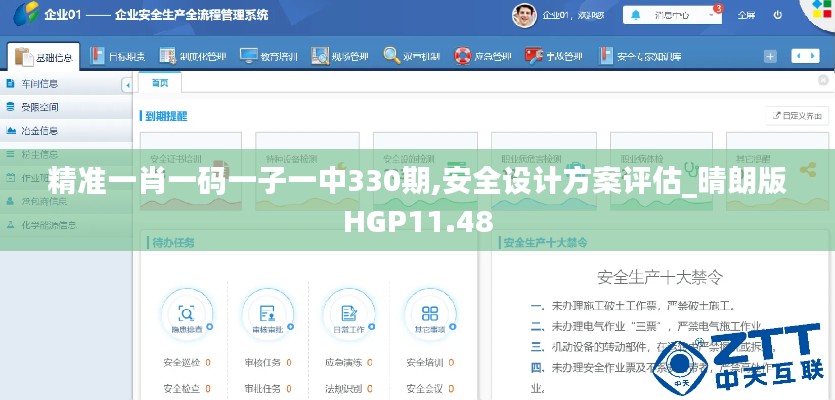Click the 待办任务 section heading

(x=173, y=243)
